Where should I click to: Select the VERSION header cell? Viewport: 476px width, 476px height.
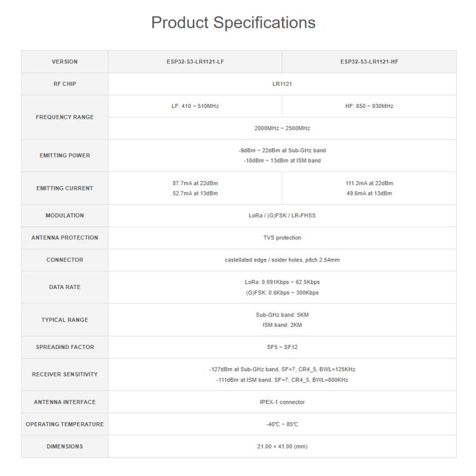coord(65,62)
